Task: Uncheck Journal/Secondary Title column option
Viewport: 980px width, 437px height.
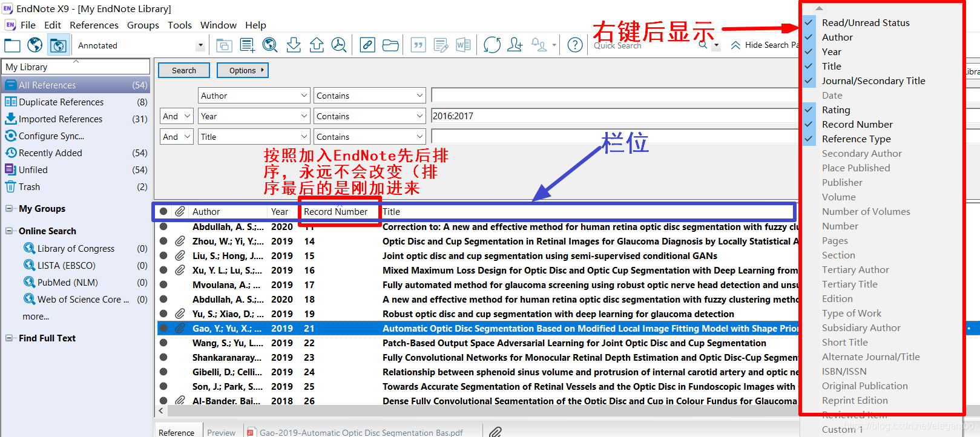Action: click(873, 81)
